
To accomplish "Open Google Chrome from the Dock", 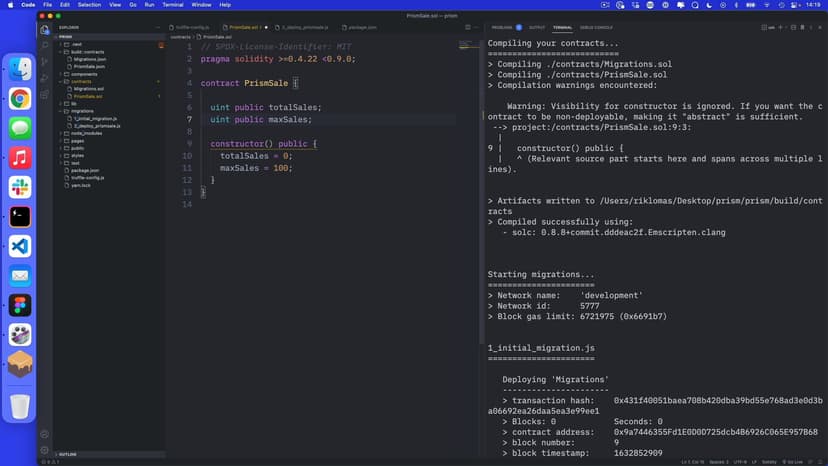I will (x=20, y=98).
